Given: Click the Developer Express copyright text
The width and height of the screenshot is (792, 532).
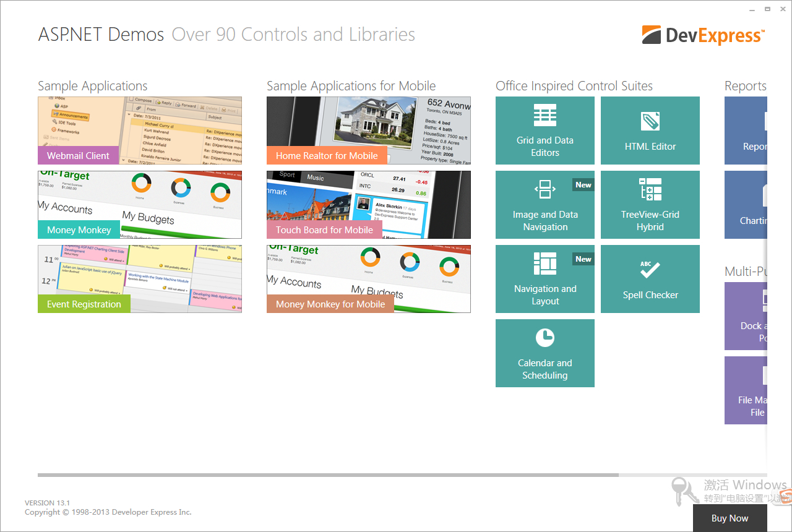Looking at the screenshot, I should pos(108,512).
